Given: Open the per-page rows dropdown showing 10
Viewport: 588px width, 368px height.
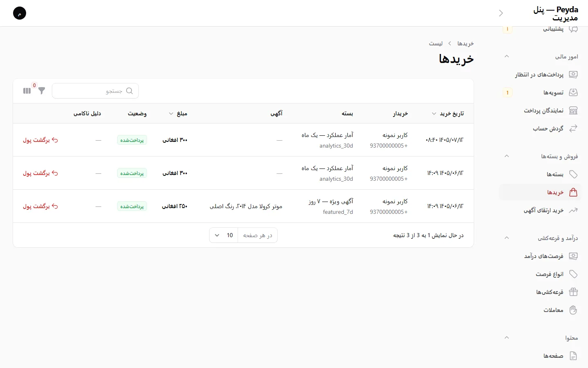Looking at the screenshot, I should pyautogui.click(x=224, y=235).
